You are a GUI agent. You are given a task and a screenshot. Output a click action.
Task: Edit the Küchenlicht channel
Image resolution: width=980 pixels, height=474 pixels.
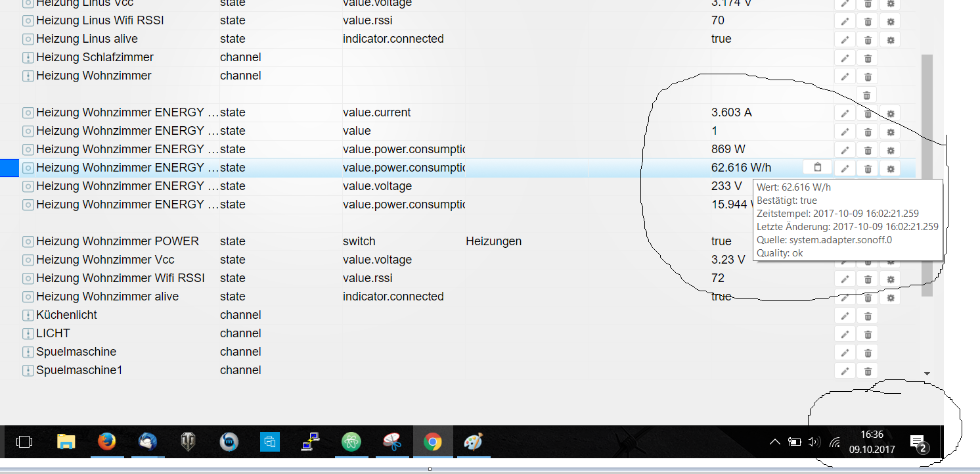[x=845, y=316]
